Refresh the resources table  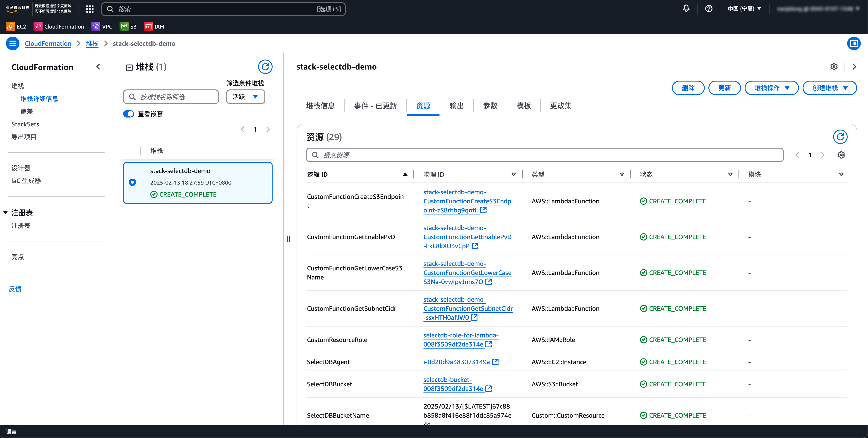[840, 137]
